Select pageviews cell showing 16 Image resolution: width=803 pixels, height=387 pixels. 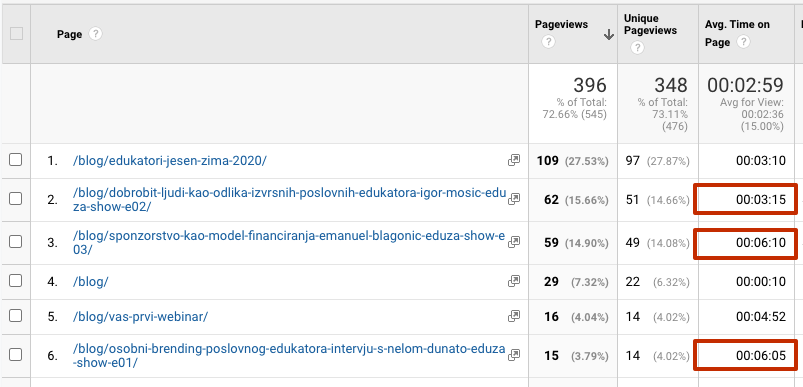(551, 317)
